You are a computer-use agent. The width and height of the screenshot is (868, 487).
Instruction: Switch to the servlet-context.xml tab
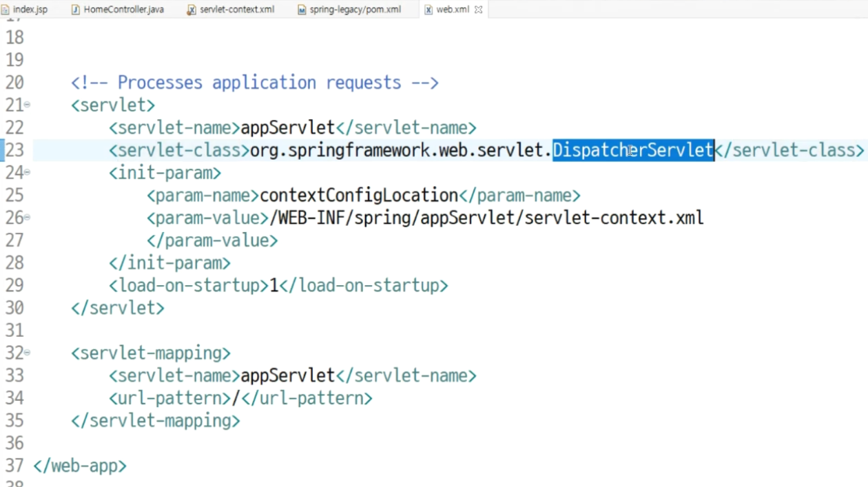click(x=231, y=10)
